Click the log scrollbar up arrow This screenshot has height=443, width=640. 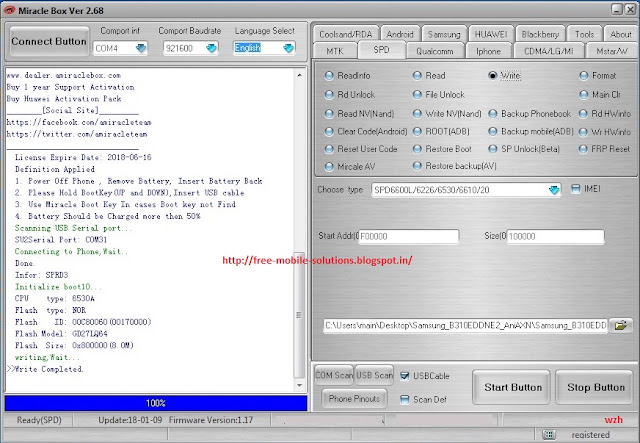pyautogui.click(x=300, y=75)
